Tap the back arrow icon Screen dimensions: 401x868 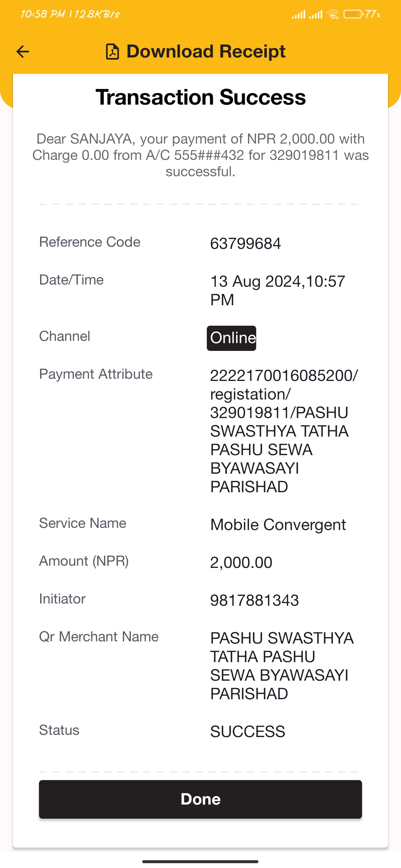point(23,52)
